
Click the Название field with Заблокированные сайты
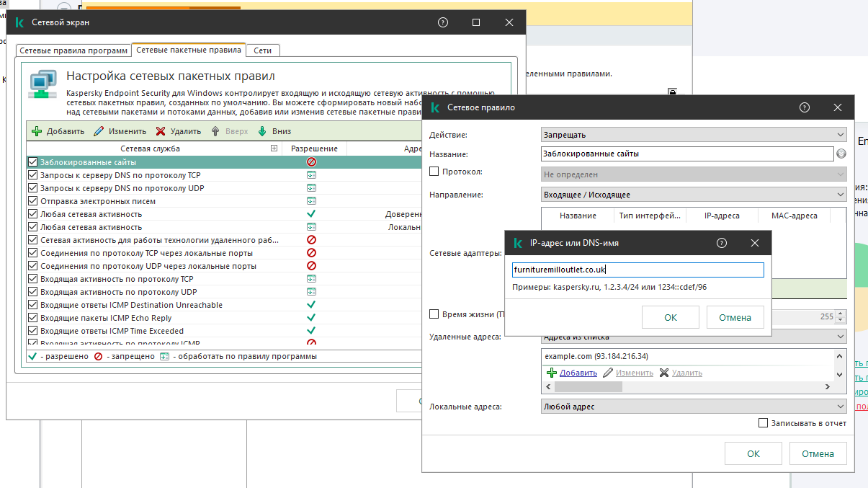coord(687,154)
